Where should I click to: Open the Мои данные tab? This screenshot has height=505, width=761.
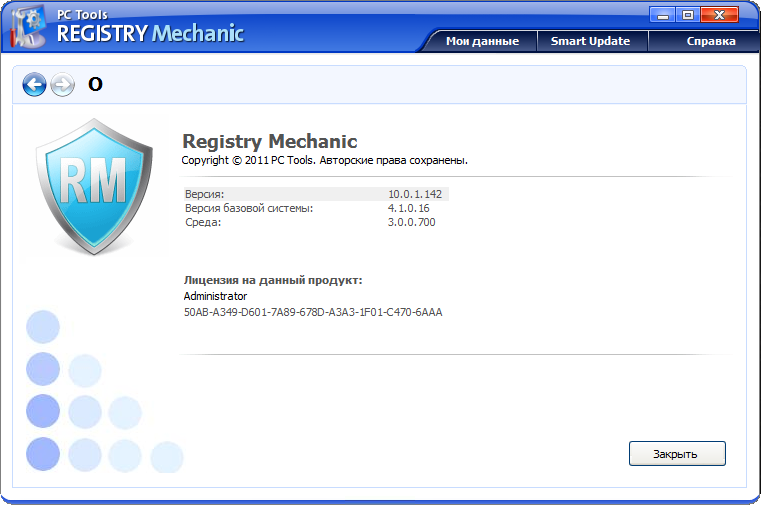(x=482, y=41)
